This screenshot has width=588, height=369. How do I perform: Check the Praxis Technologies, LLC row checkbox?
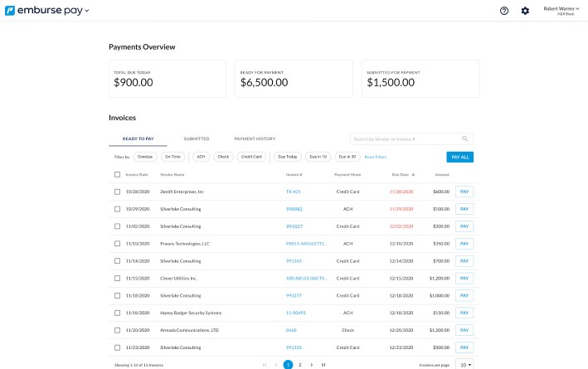(118, 244)
